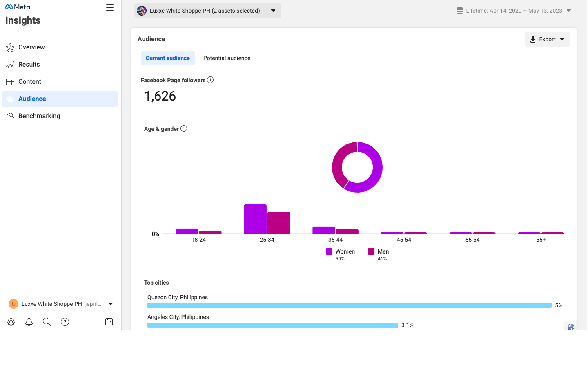
Task: Open Overview section
Action: (60, 47)
